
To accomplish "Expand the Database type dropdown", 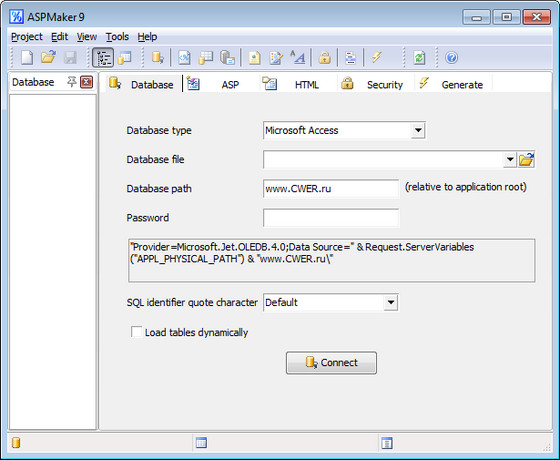I will pos(418,130).
